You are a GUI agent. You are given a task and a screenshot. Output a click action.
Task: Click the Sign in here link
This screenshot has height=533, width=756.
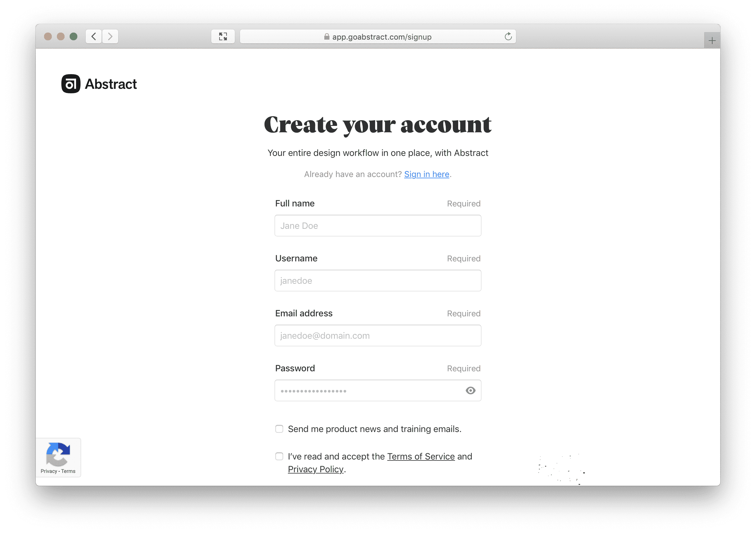[426, 174]
